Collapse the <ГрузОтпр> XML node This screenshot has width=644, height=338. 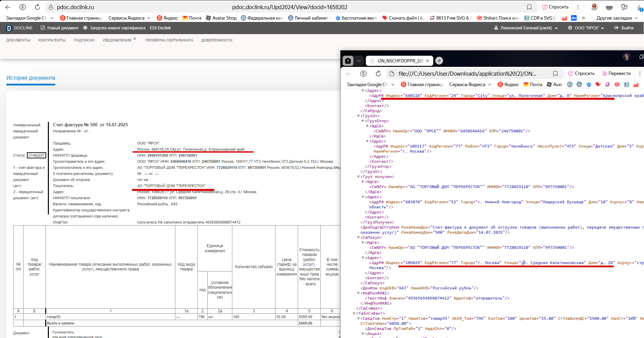coord(363,121)
